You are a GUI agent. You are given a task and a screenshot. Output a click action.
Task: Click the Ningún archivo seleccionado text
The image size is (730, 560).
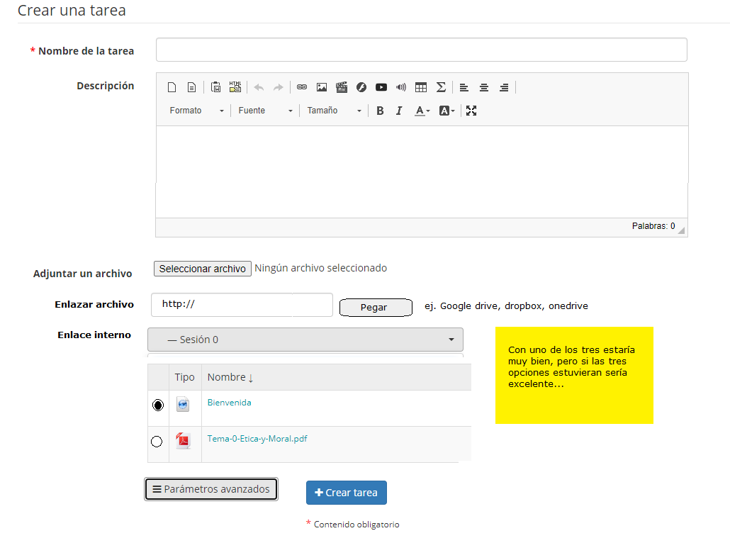321,268
